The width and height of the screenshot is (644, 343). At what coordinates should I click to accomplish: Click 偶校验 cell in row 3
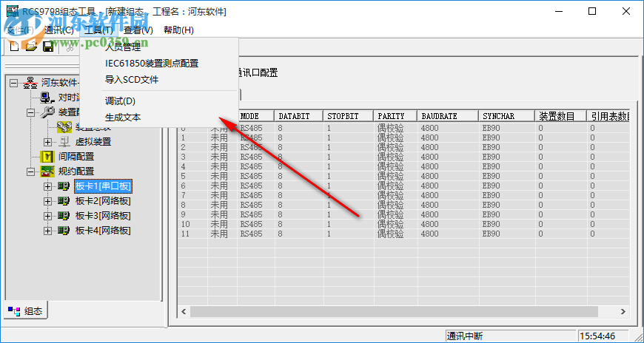391,157
